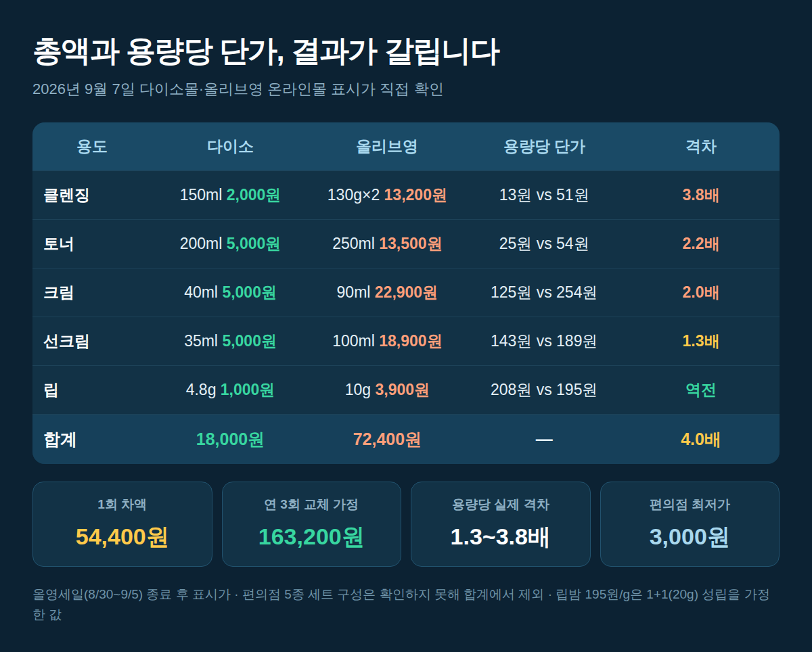Click the unit price '13원 vs 51원'
The width and height of the screenshot is (812, 652).
[544, 195]
